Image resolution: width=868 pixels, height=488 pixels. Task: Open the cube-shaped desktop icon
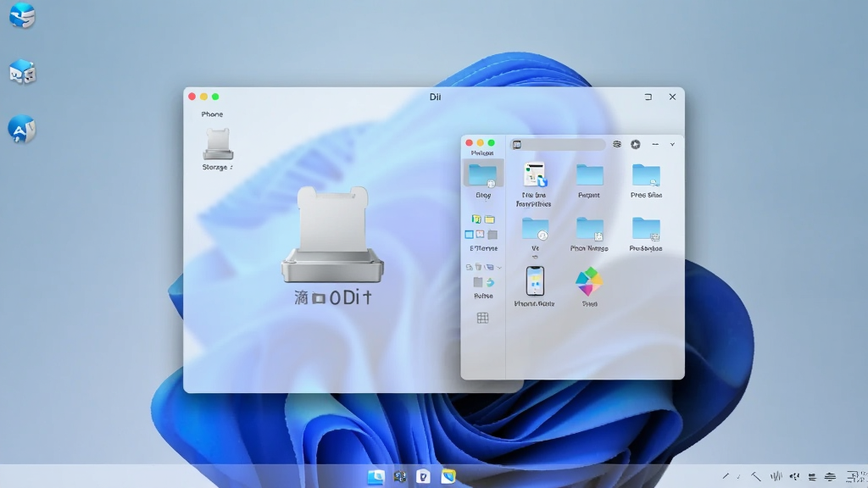[x=23, y=72]
